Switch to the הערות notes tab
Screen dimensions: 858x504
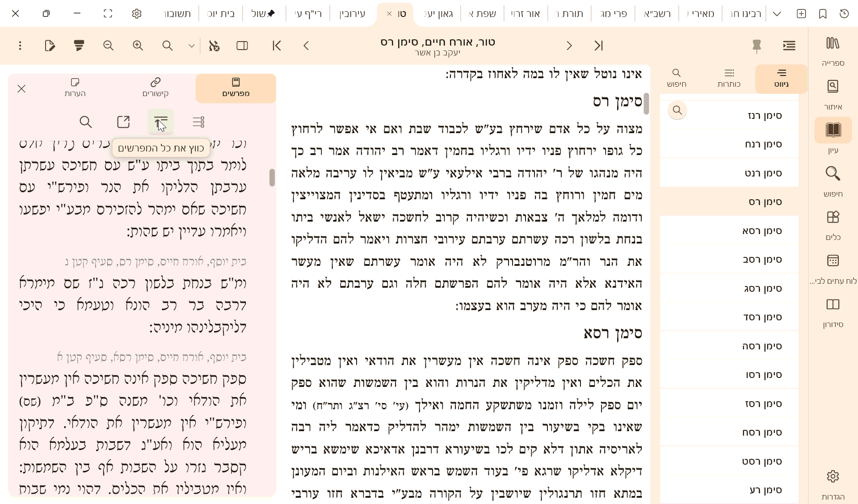pos(75,88)
